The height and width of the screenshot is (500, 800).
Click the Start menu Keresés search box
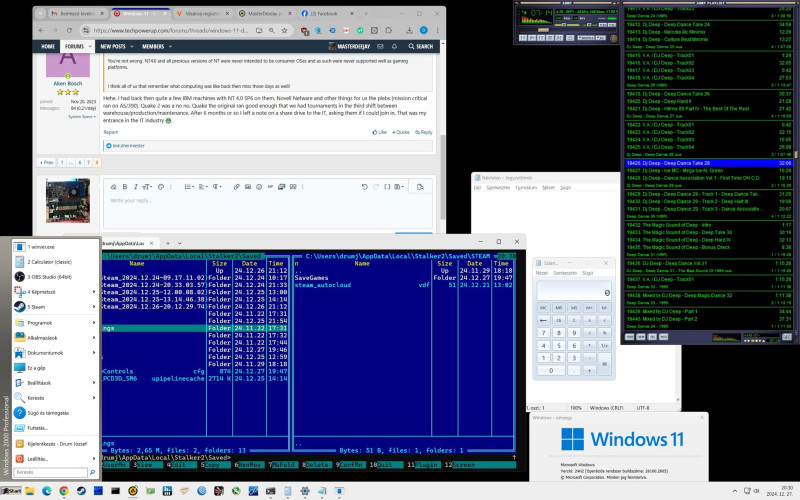[x=51, y=472]
